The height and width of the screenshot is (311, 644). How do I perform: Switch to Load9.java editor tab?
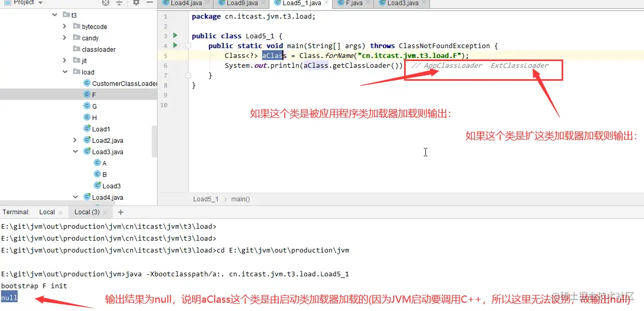(242, 3)
